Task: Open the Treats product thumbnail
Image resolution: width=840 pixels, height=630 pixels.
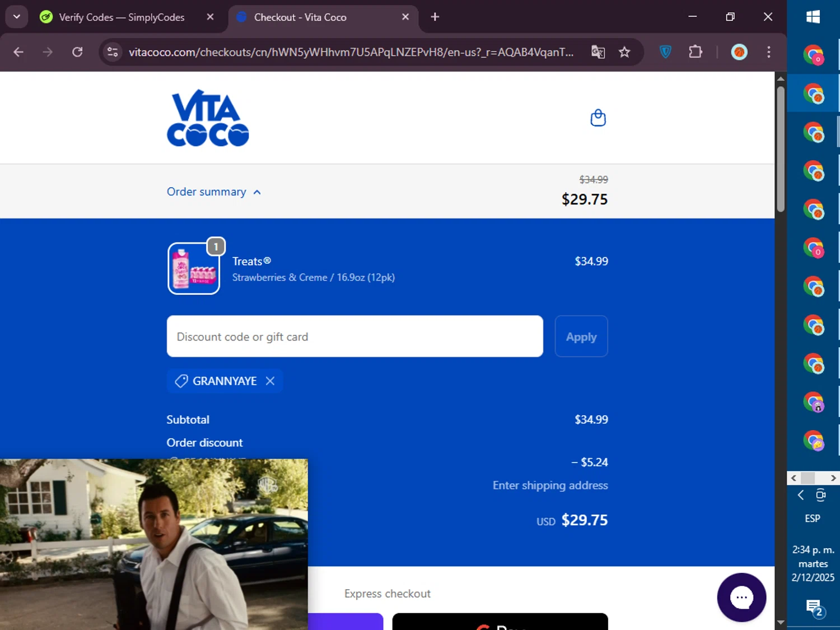Action: (194, 268)
